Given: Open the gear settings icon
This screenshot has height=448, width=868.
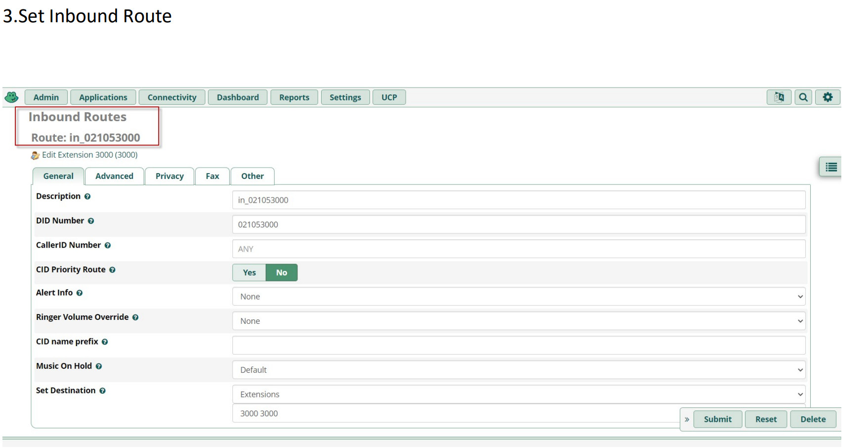Looking at the screenshot, I should click(827, 97).
